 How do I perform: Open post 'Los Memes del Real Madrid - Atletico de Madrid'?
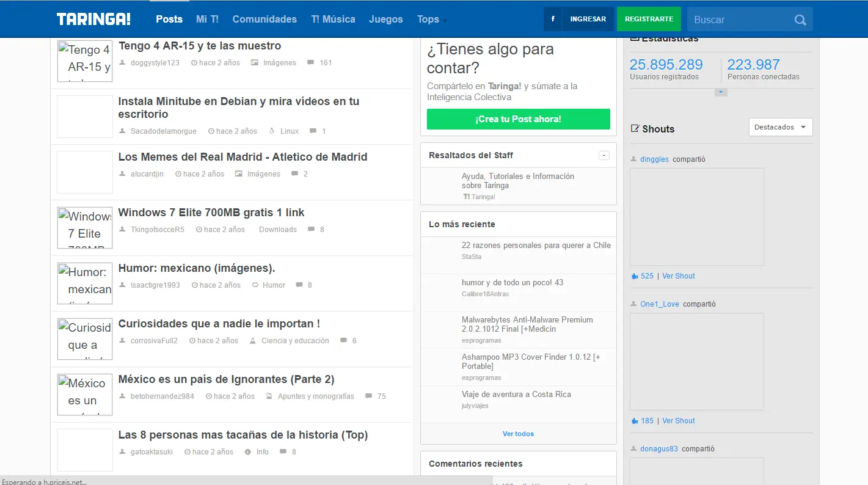tap(243, 157)
